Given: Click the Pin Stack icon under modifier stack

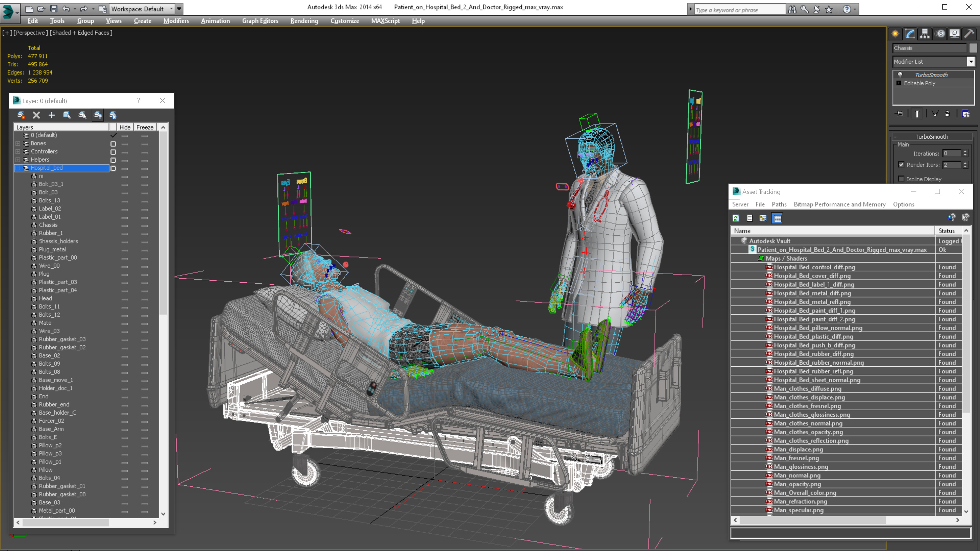Looking at the screenshot, I should point(899,113).
